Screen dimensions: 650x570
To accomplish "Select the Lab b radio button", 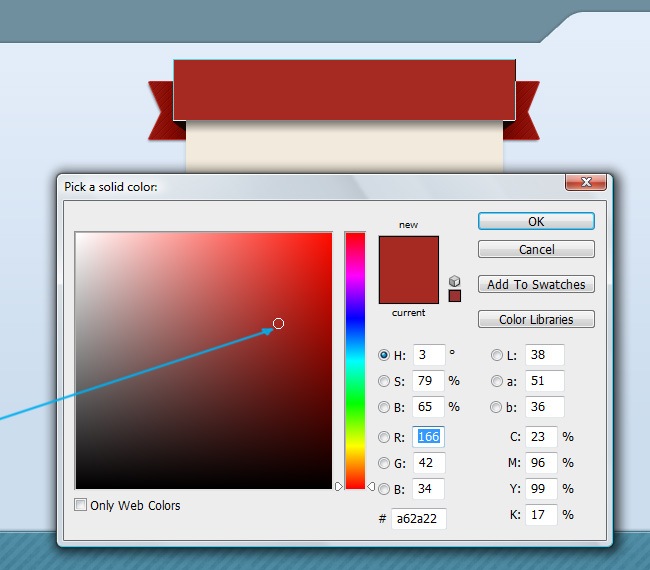I will pyautogui.click(x=496, y=407).
